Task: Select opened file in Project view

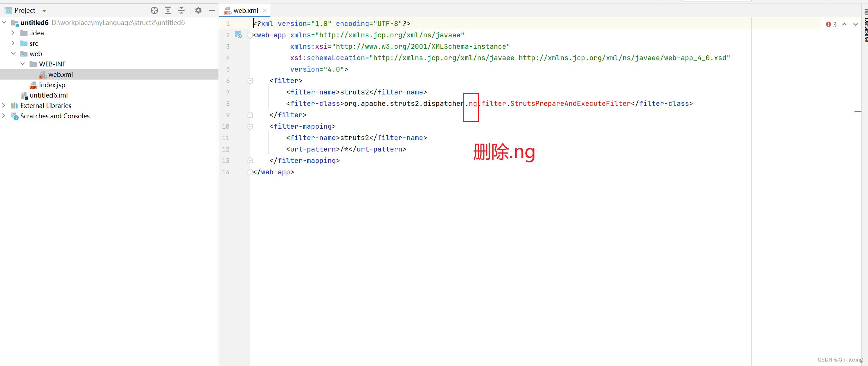Action: (154, 10)
